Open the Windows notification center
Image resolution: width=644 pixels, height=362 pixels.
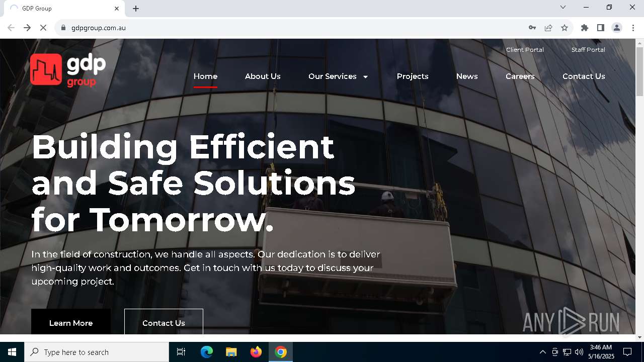click(627, 352)
